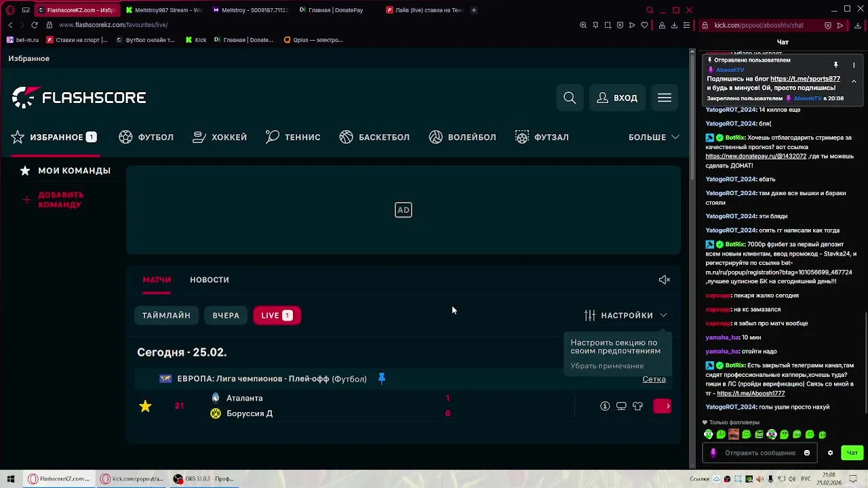Open pinned message three-dot menu
This screenshot has width=868, height=488.
pos(854,65)
